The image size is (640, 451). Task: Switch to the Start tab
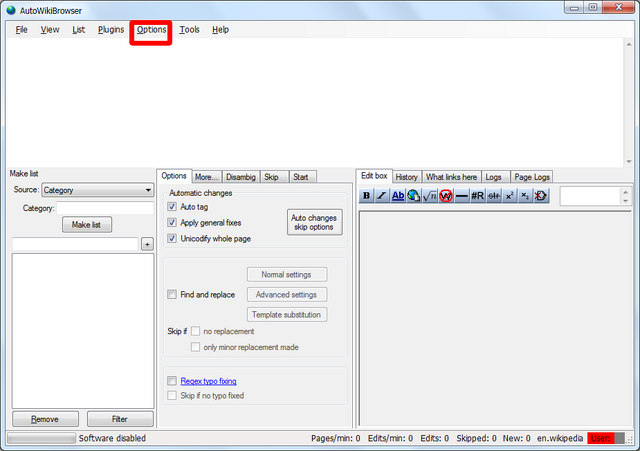(x=301, y=177)
